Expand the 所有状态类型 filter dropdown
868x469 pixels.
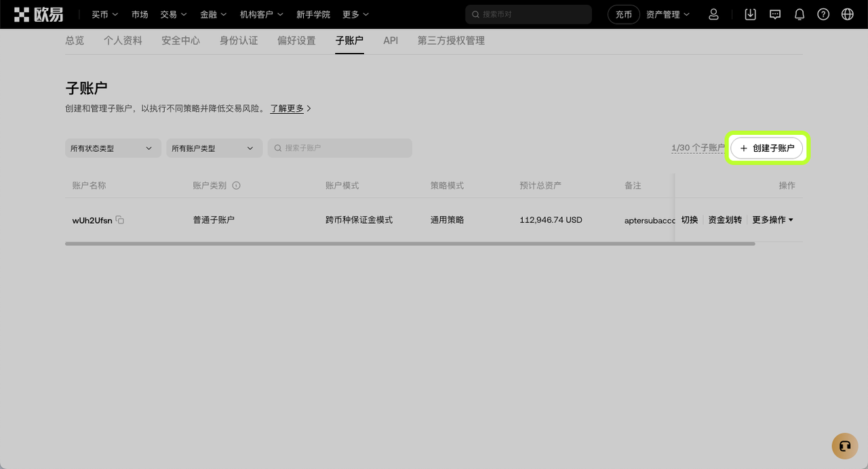(113, 148)
